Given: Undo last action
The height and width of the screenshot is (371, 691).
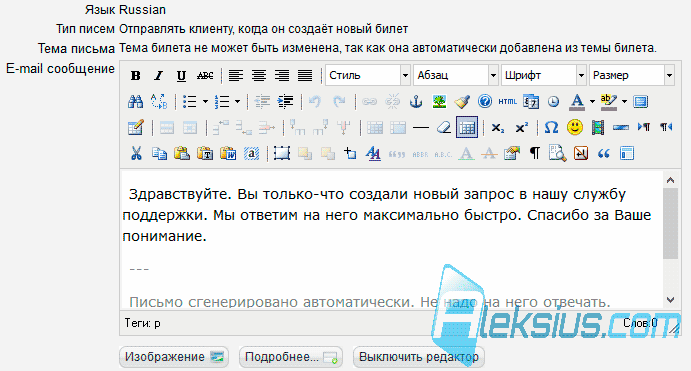Looking at the screenshot, I should coord(315,102).
